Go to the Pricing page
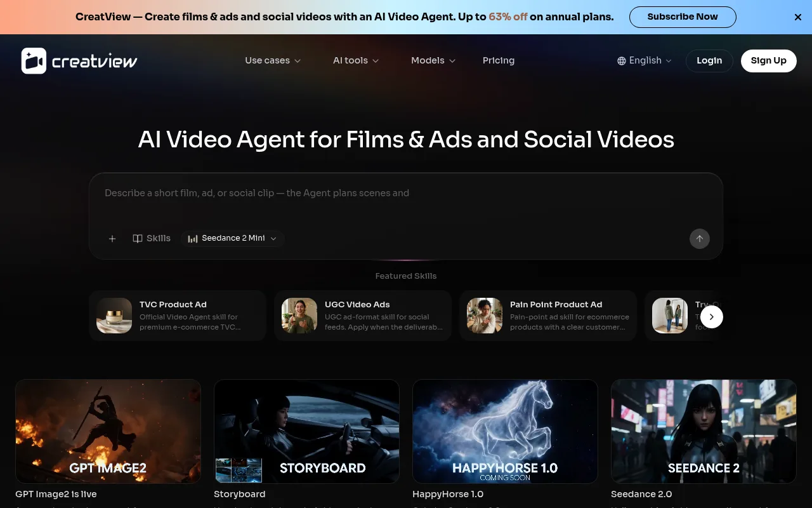This screenshot has height=508, width=812. [x=499, y=61]
